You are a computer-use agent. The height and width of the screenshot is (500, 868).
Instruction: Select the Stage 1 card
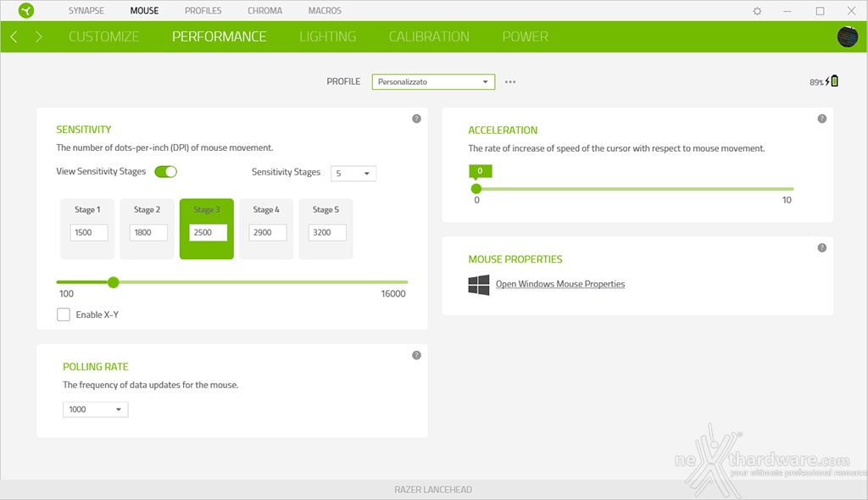[x=87, y=229]
